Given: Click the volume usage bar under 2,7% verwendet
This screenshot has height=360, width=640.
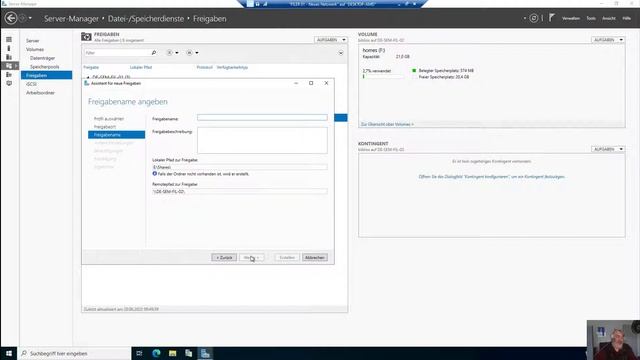Looking at the screenshot, I should click(382, 76).
